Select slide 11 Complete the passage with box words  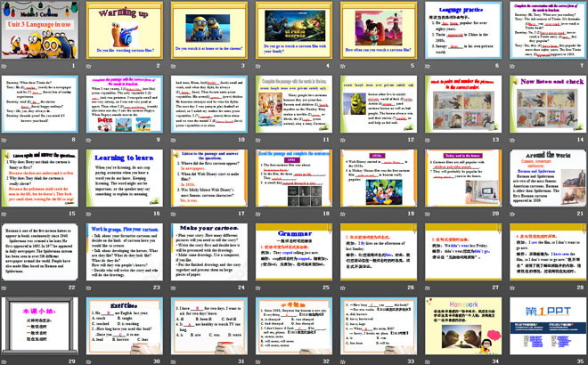tap(294, 104)
